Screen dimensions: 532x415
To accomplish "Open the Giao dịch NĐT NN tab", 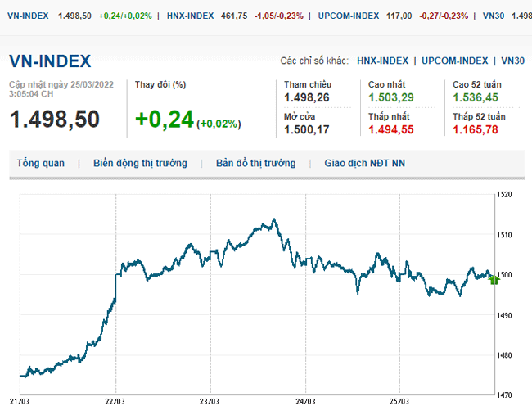I will [364, 163].
